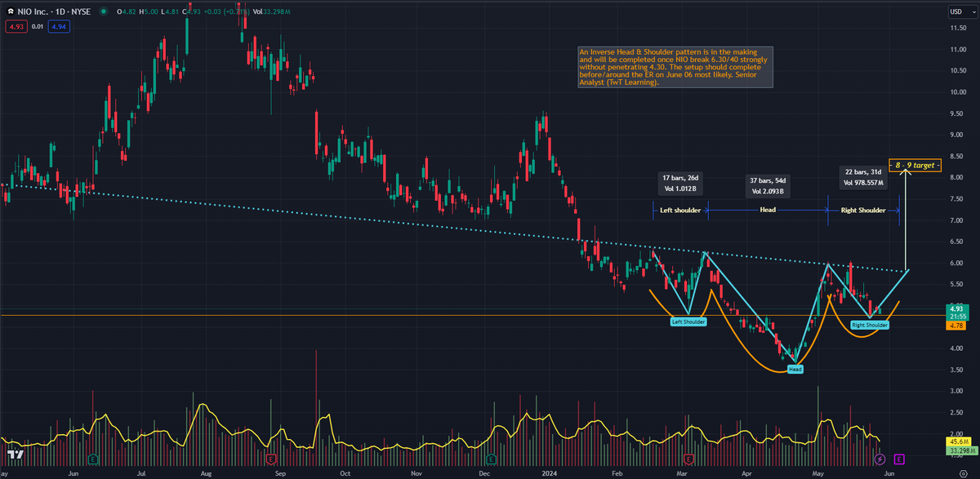Select the 'Left Shoulder' callout under the pattern
Viewport: 980px width, 479px height.
(x=688, y=322)
